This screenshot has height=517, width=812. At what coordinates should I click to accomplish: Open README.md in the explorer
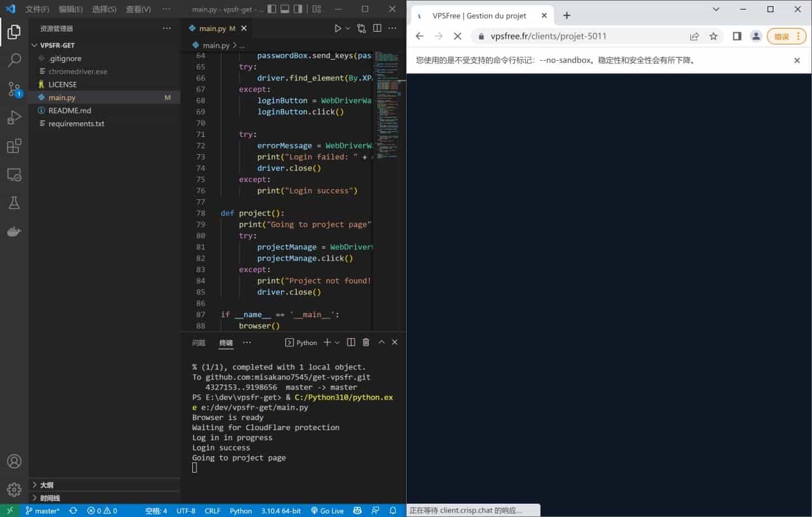coord(70,110)
